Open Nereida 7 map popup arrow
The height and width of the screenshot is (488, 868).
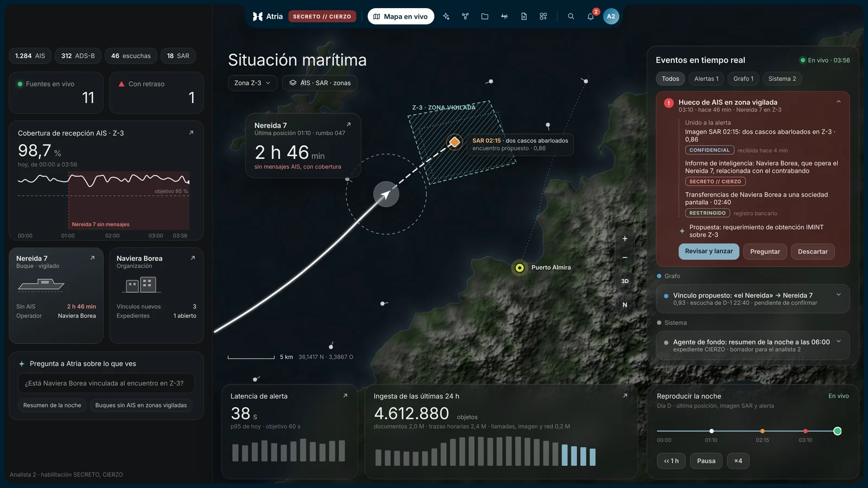click(x=348, y=125)
